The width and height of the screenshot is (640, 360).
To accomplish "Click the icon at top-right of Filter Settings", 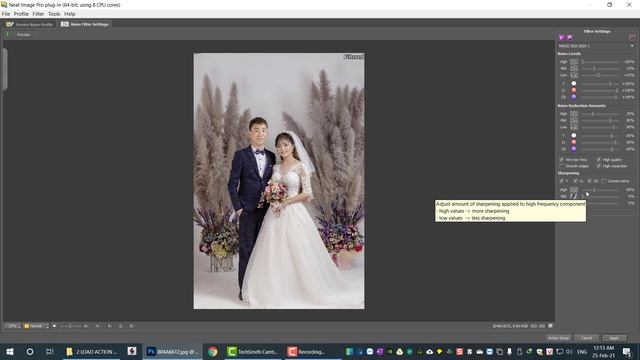I will pos(632,38).
